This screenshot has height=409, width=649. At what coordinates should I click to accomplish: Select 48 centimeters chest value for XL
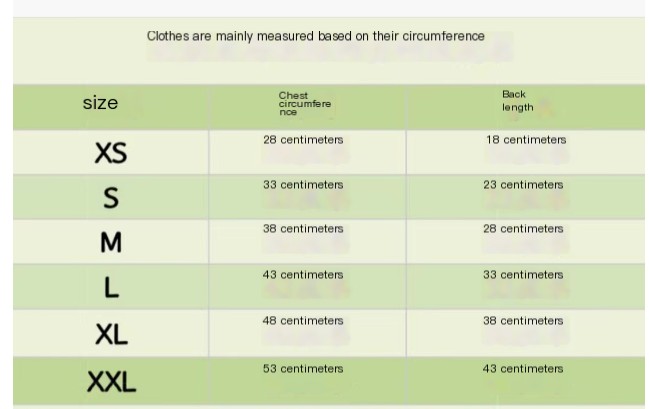tap(303, 320)
